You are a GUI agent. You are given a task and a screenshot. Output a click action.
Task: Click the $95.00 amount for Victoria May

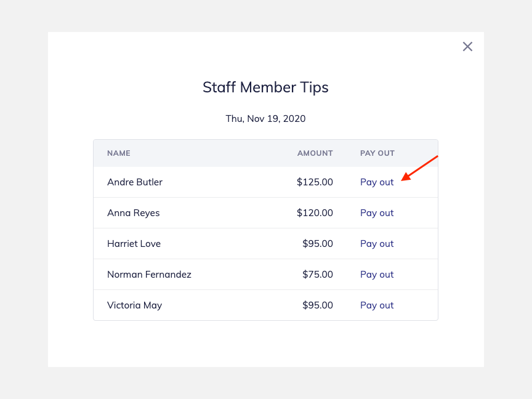click(318, 305)
